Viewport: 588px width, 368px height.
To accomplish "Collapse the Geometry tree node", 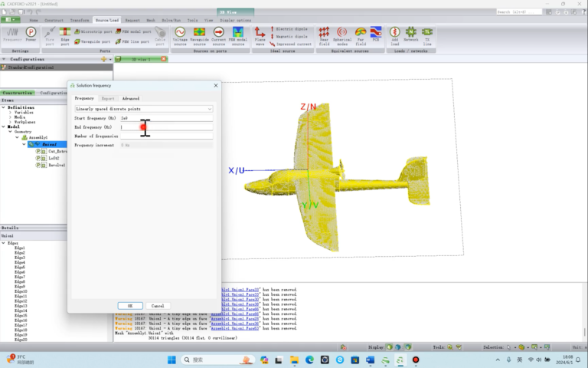I will click(x=10, y=132).
